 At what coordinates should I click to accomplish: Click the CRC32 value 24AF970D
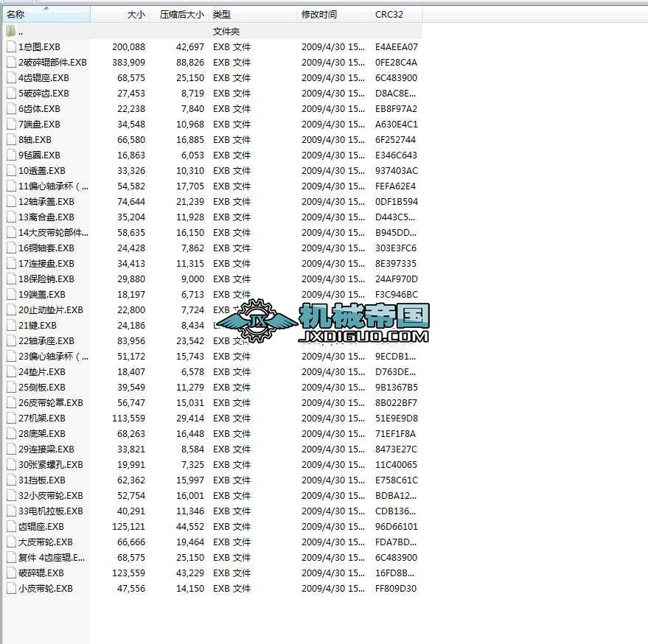(x=397, y=279)
